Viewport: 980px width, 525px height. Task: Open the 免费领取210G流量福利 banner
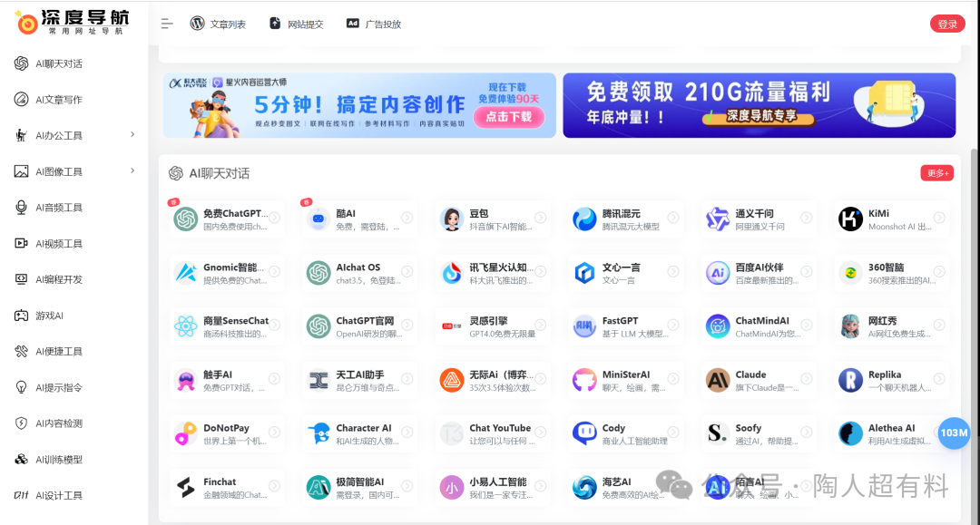tap(759, 105)
